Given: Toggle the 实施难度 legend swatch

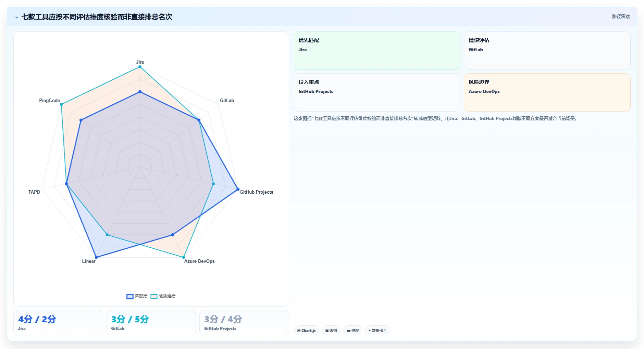Looking at the screenshot, I should [154, 297].
